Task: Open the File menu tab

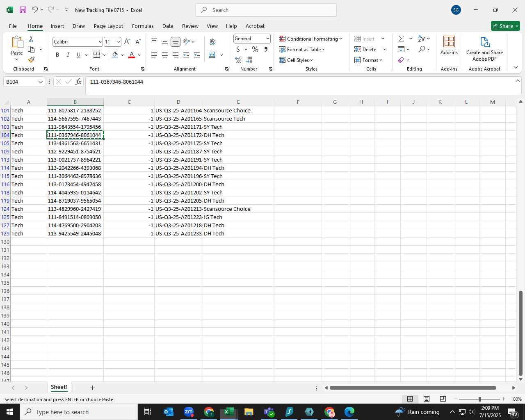Action: (x=13, y=26)
